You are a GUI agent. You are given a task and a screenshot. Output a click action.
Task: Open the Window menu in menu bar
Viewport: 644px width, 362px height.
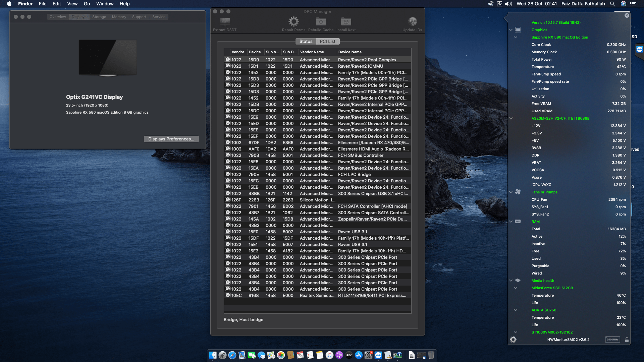point(105,4)
